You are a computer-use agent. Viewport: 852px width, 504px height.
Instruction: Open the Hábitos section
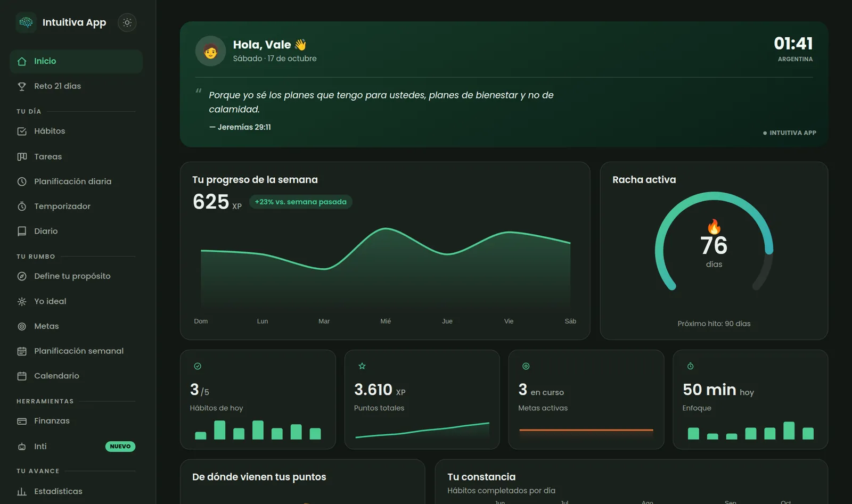[x=76, y=131]
